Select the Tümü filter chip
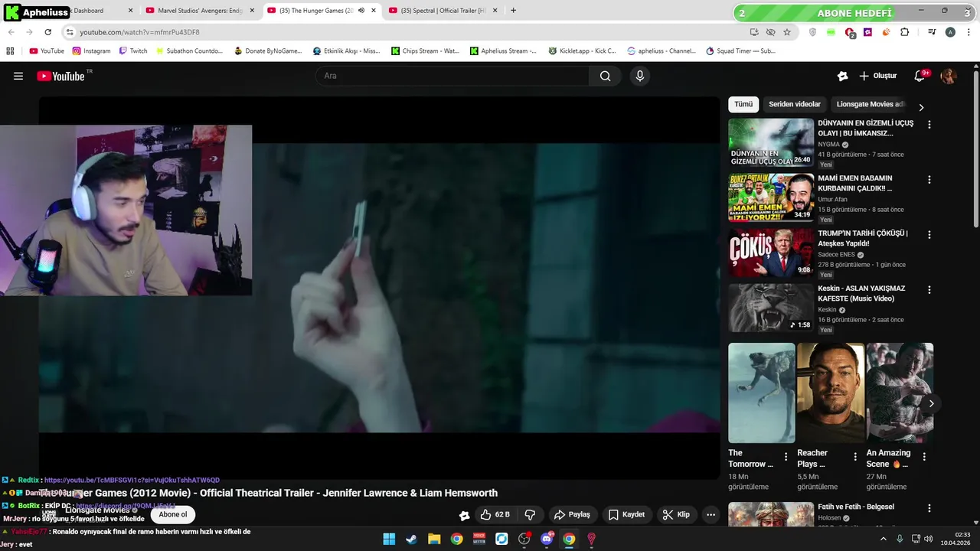Screen dimensions: 980x551 [743, 104]
